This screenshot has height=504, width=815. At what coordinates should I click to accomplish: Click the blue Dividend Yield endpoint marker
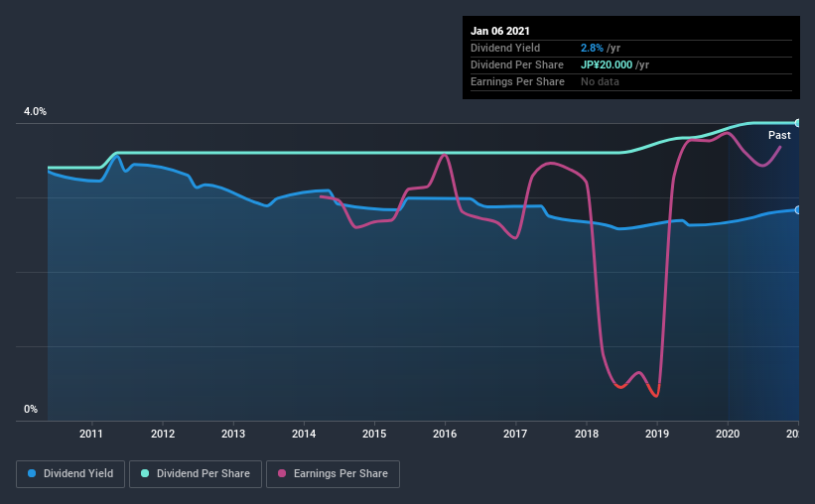tap(797, 210)
